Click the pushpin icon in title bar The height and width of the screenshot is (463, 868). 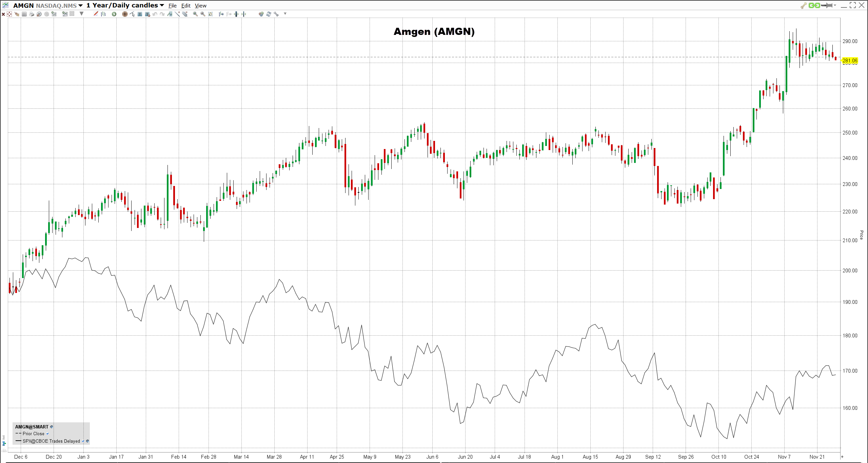pos(827,5)
